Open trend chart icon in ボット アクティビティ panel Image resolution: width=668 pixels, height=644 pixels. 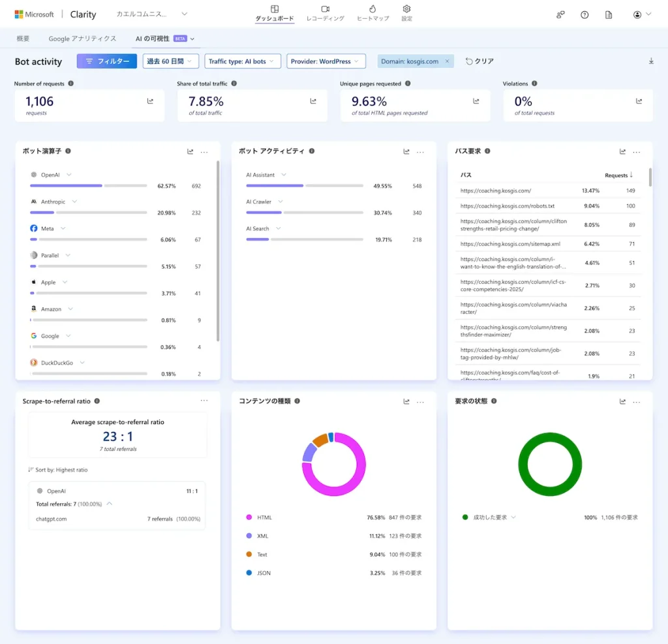[x=406, y=152]
